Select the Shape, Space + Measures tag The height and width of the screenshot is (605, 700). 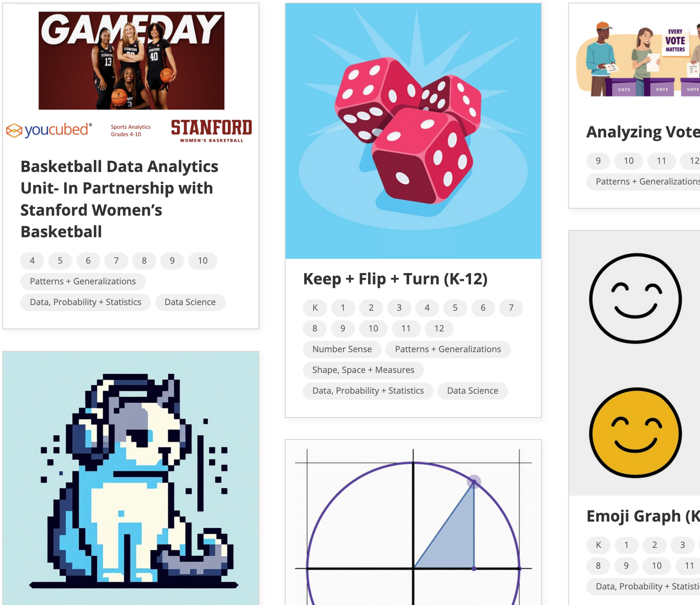click(363, 370)
